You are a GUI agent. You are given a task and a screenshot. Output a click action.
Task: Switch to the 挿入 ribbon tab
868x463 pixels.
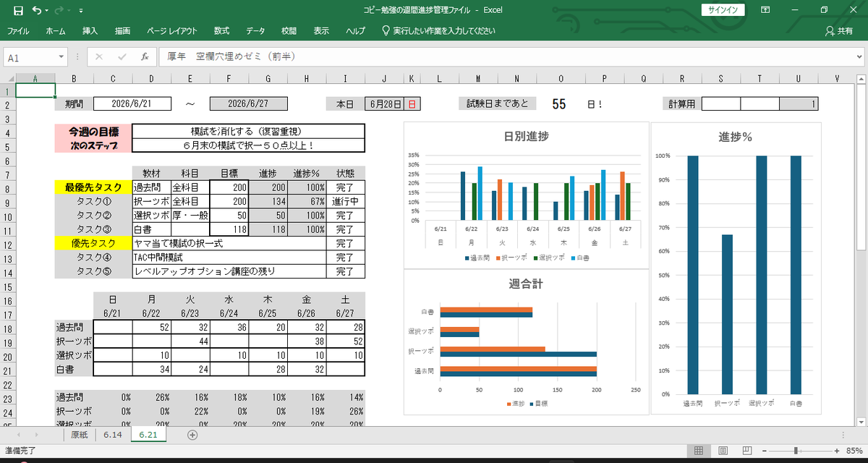[90, 31]
